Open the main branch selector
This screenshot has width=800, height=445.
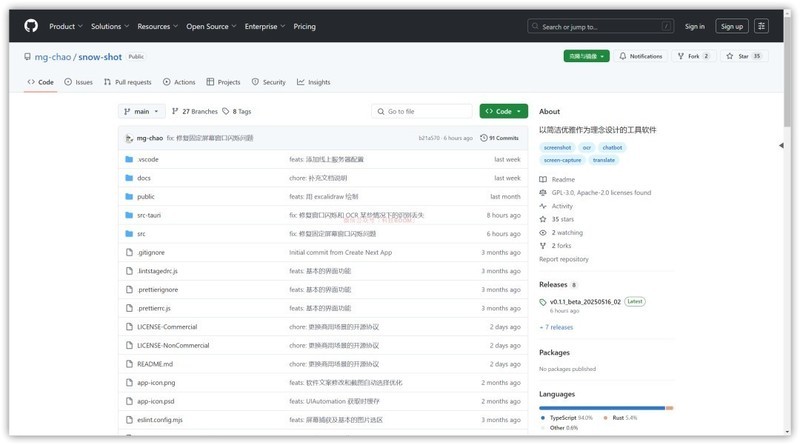click(x=141, y=111)
